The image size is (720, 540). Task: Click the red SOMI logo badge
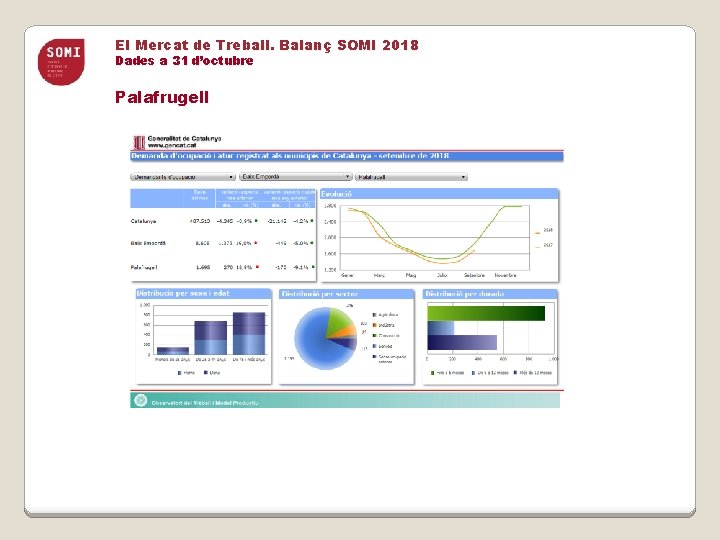coord(61,62)
